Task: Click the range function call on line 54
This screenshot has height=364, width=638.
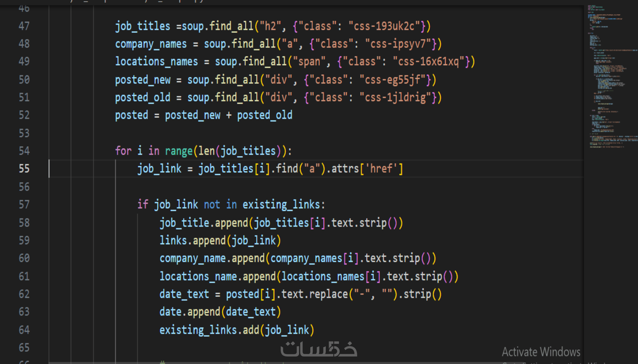Action: click(x=179, y=151)
